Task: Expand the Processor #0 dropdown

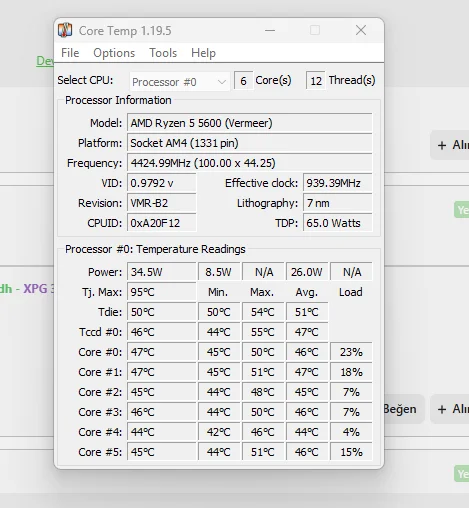Action: point(179,82)
